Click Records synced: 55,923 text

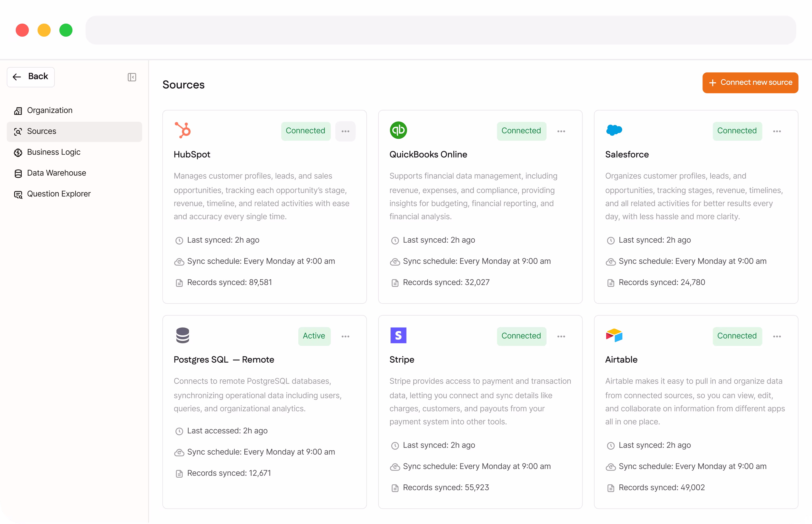pos(446,488)
